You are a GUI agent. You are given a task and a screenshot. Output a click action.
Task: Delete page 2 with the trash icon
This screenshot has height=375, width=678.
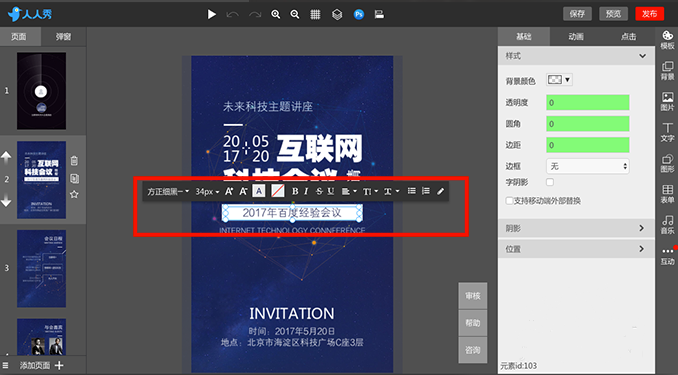(x=74, y=161)
